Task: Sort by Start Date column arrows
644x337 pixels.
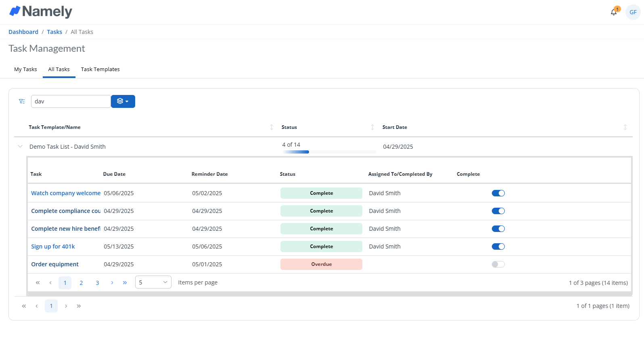Action: pyautogui.click(x=625, y=127)
